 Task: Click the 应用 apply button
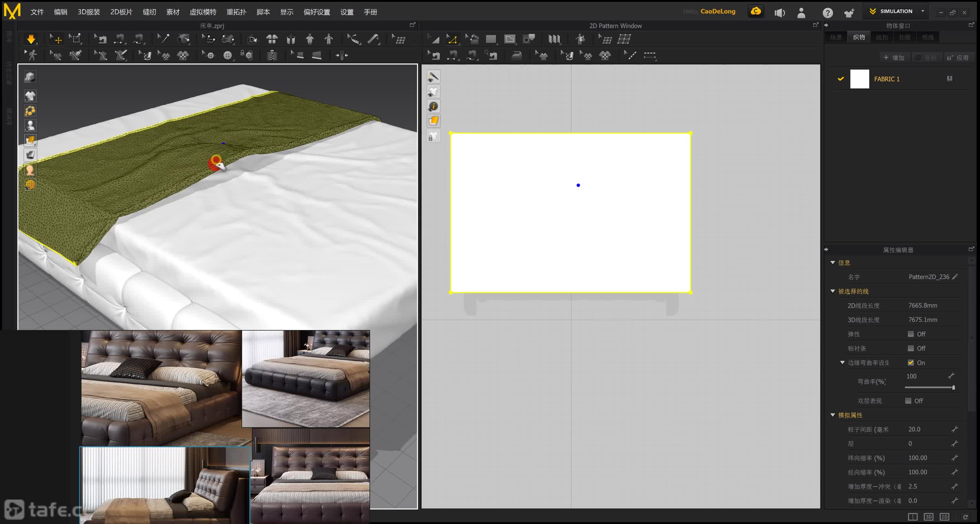(x=958, y=57)
